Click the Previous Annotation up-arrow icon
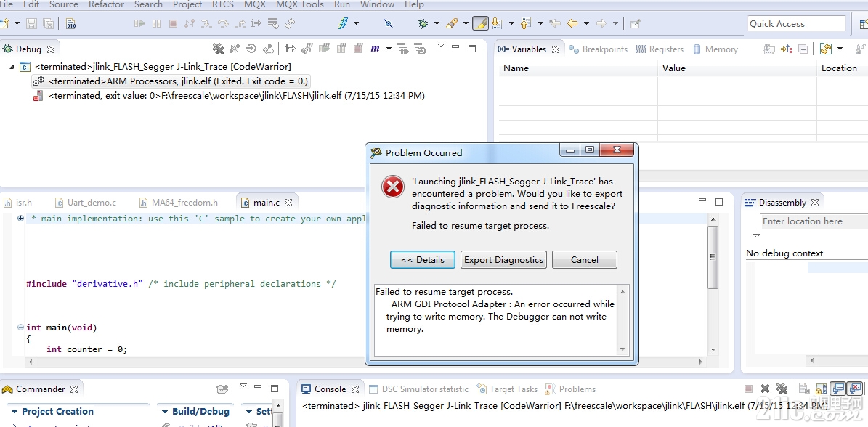 tap(525, 24)
